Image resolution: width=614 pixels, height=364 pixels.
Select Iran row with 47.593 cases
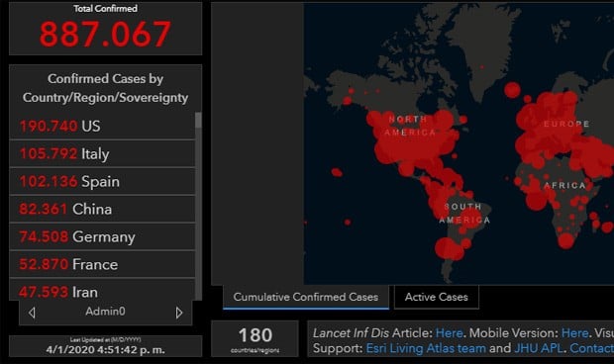point(102,290)
